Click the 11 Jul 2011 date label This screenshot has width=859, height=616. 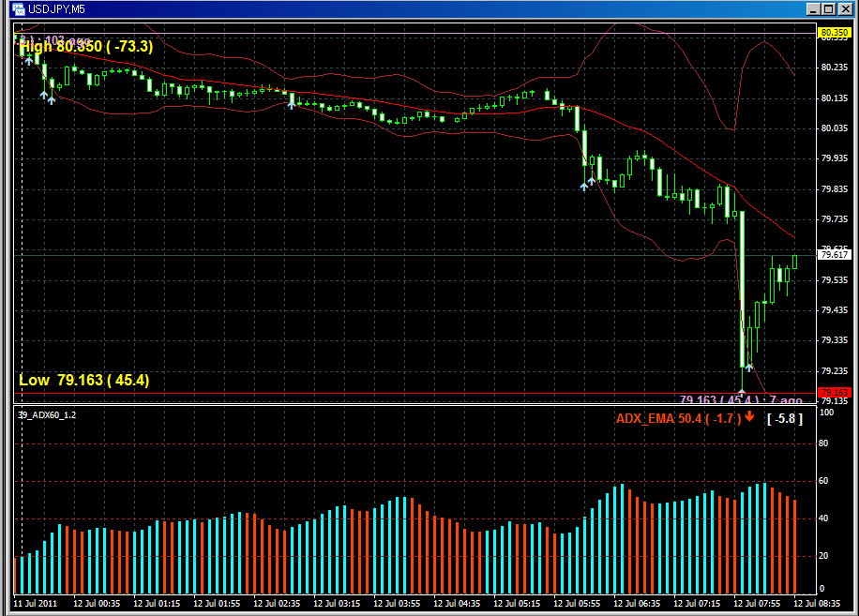click(x=37, y=604)
